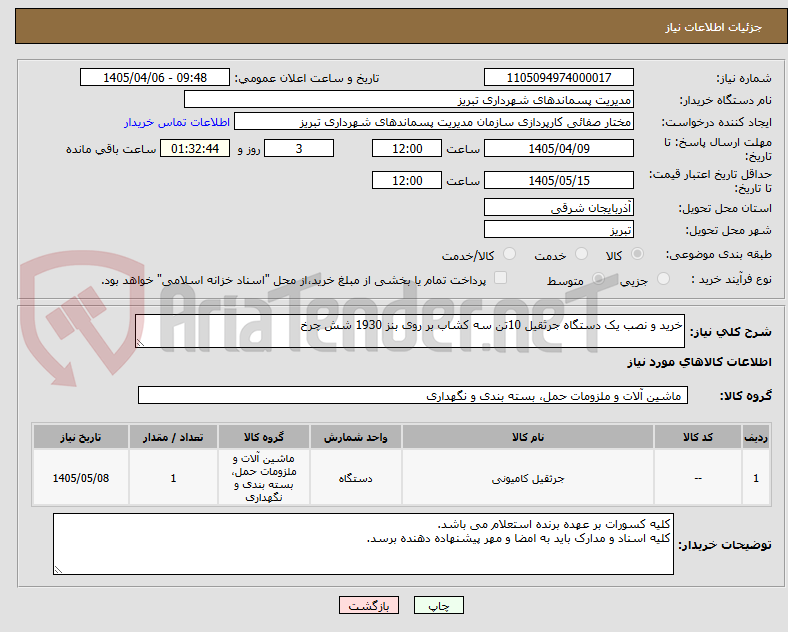Click the کد کالا column header
The width and height of the screenshot is (788, 632).
[x=698, y=437]
